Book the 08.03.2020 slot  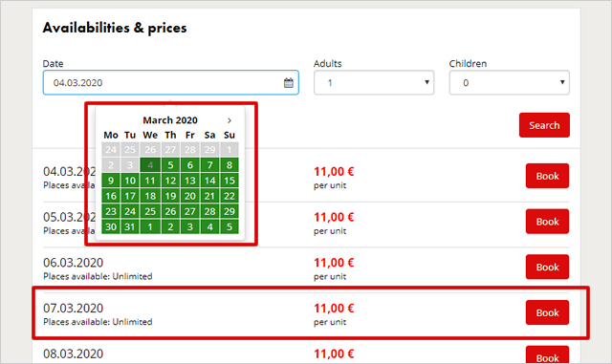pyautogui.click(x=547, y=355)
